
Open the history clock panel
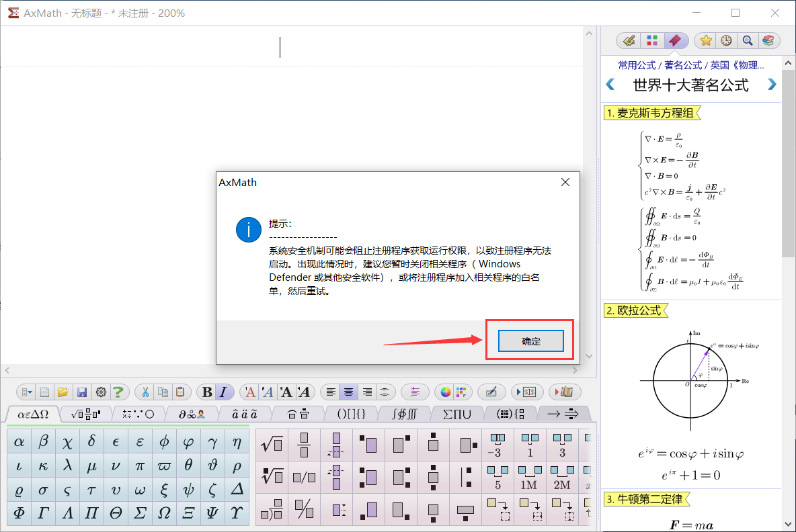tap(726, 41)
